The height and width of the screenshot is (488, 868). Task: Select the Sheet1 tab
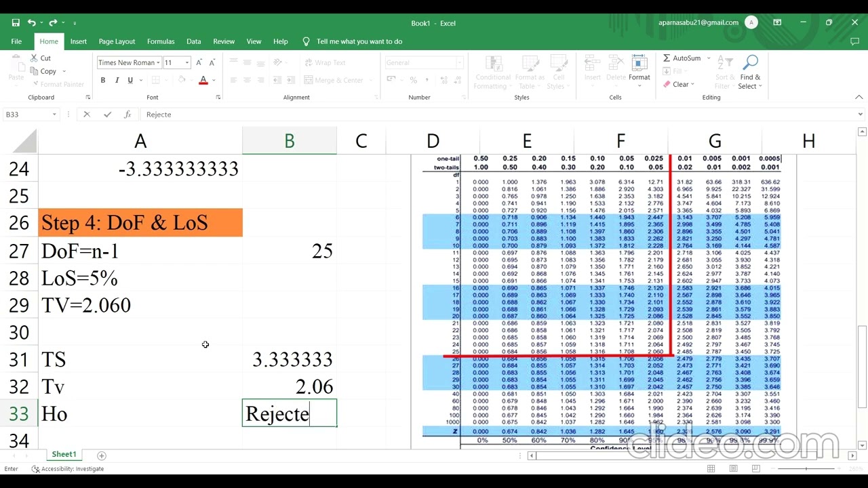(x=64, y=455)
